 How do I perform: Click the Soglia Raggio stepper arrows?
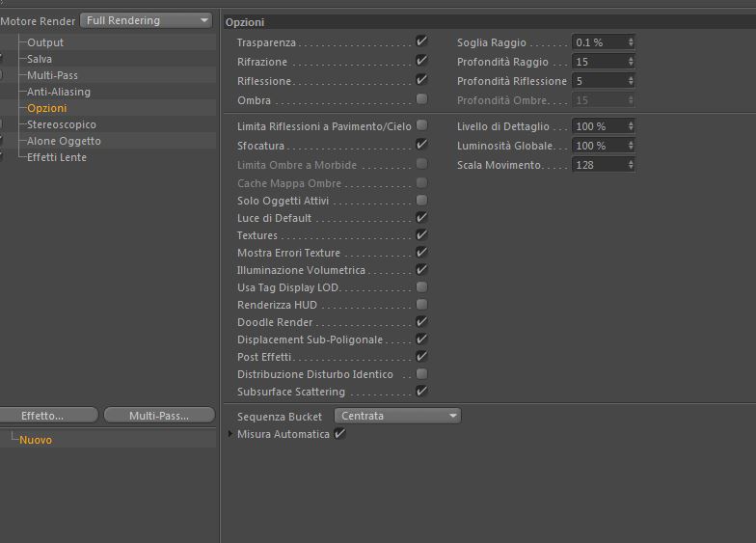pos(631,42)
